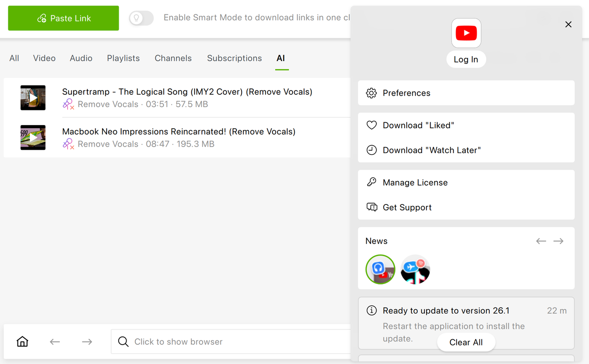Select the Supertramp - The Logical Song title
Screen dimensions: 589x364
click(x=187, y=91)
